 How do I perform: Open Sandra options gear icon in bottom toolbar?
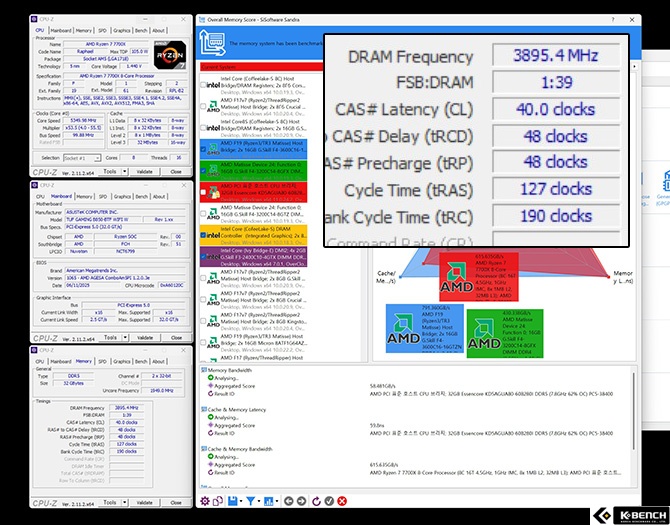tap(205, 501)
